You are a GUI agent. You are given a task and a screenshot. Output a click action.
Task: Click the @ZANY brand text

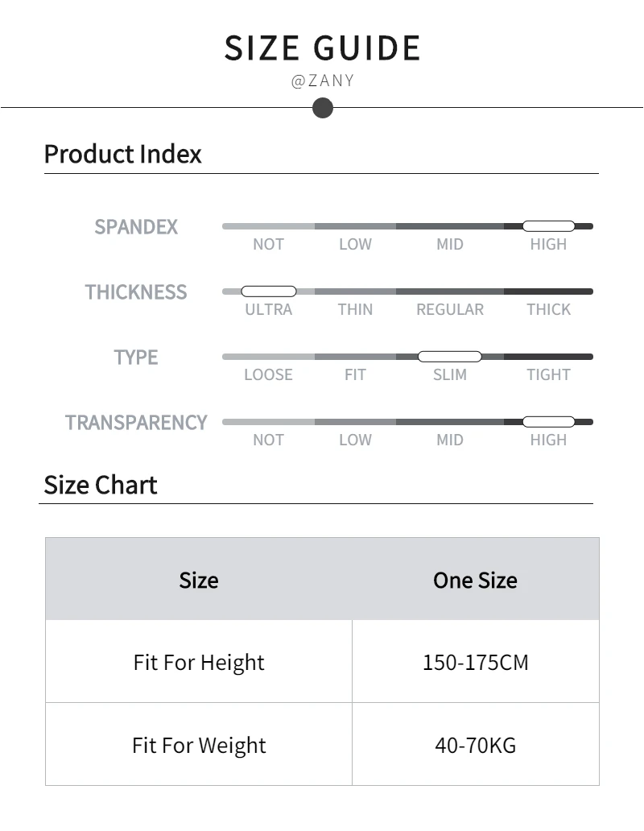pos(322,81)
